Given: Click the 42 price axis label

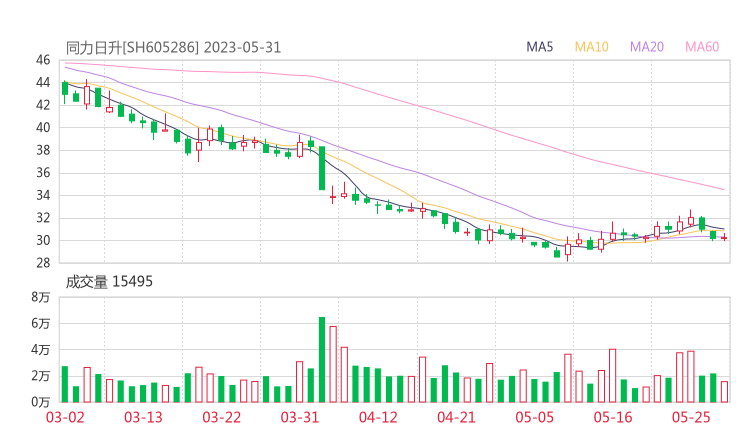Looking at the screenshot, I should pyautogui.click(x=43, y=105).
